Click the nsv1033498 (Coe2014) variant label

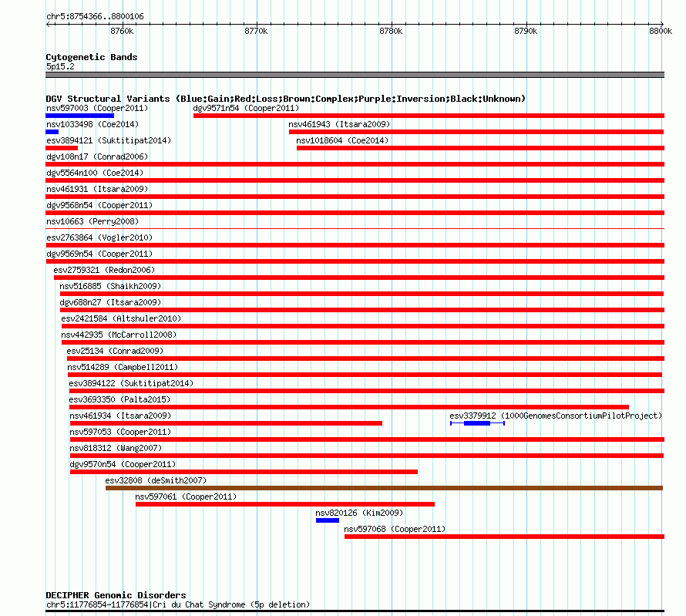pyautogui.click(x=92, y=124)
